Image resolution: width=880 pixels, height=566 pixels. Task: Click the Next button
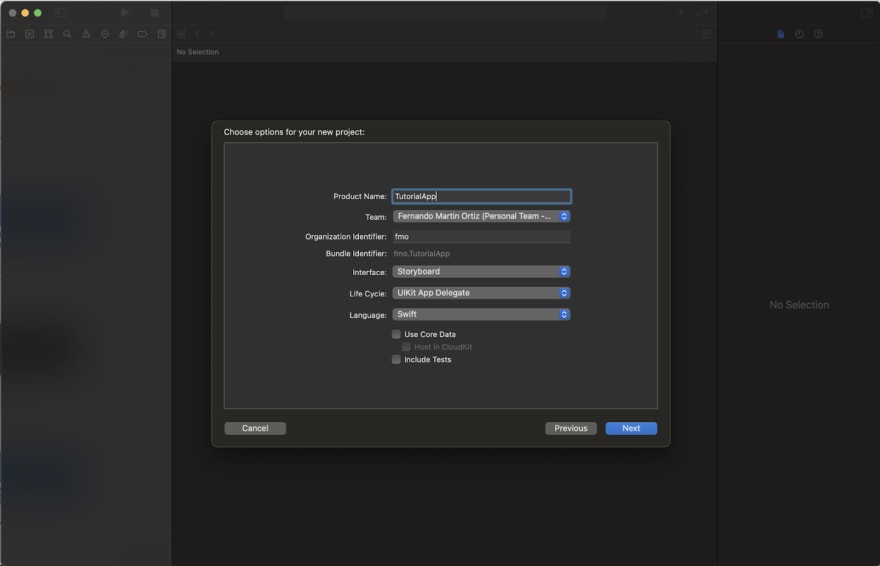pyautogui.click(x=631, y=428)
